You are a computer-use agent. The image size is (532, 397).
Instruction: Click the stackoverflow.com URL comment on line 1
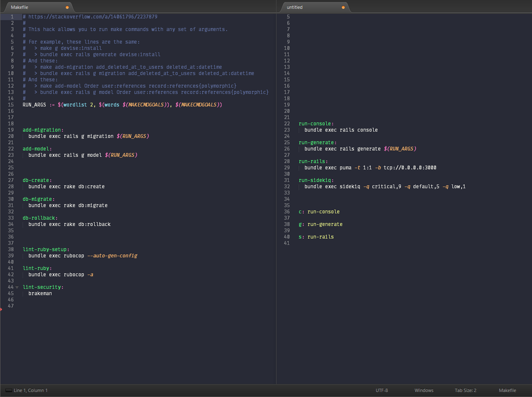[90, 17]
